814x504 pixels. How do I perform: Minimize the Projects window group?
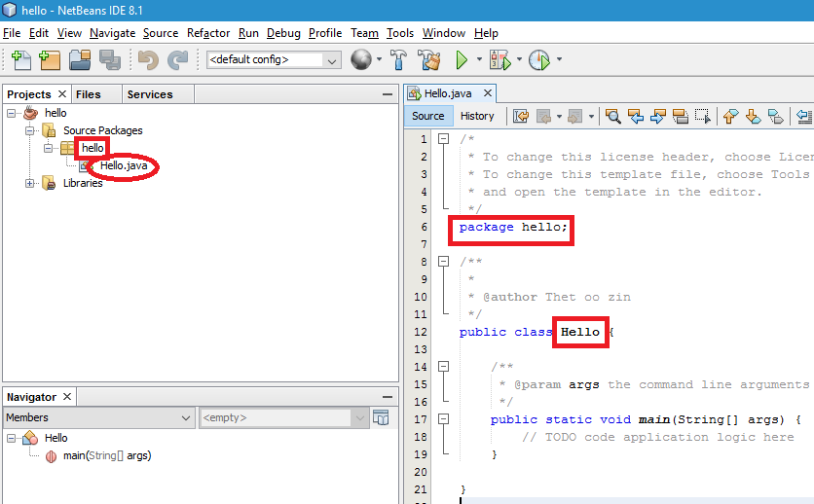click(387, 94)
